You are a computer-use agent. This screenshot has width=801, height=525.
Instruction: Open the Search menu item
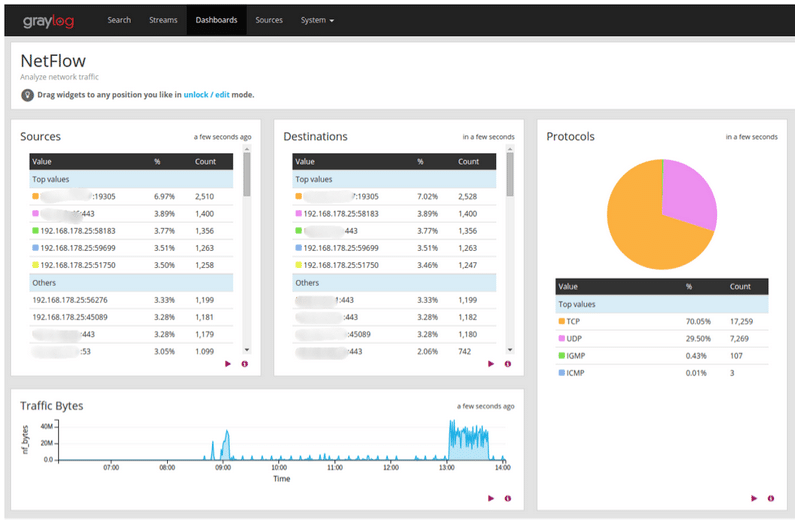click(x=119, y=20)
